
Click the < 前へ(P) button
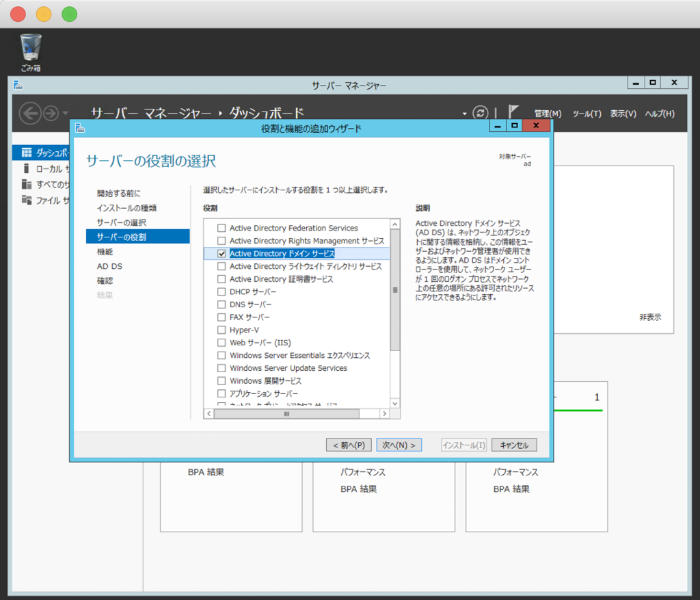coord(349,445)
